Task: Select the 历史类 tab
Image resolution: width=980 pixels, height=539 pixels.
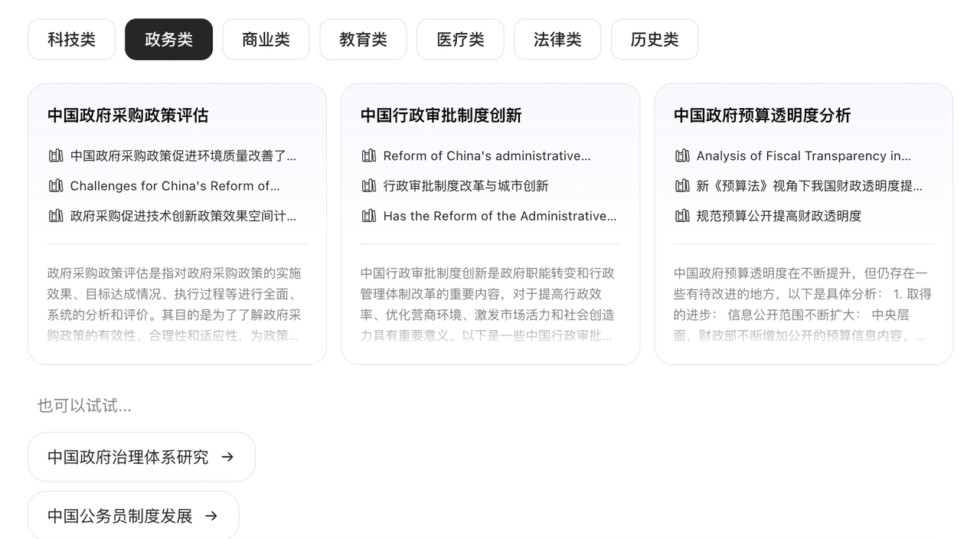Action: click(655, 40)
